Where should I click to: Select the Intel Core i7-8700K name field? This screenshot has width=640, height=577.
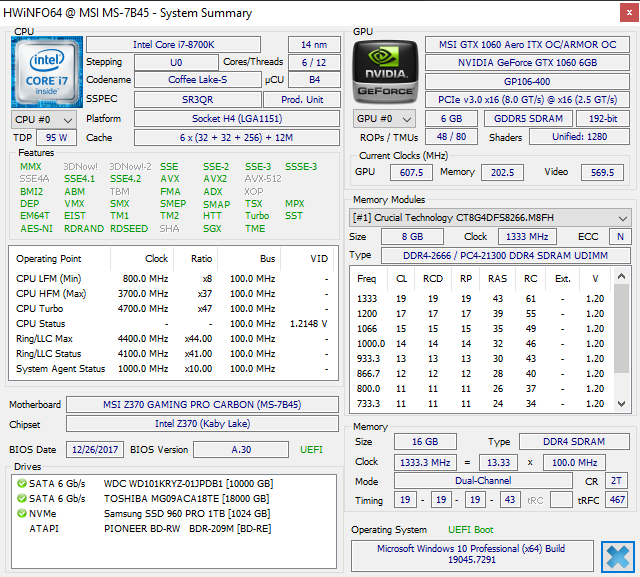[173, 44]
